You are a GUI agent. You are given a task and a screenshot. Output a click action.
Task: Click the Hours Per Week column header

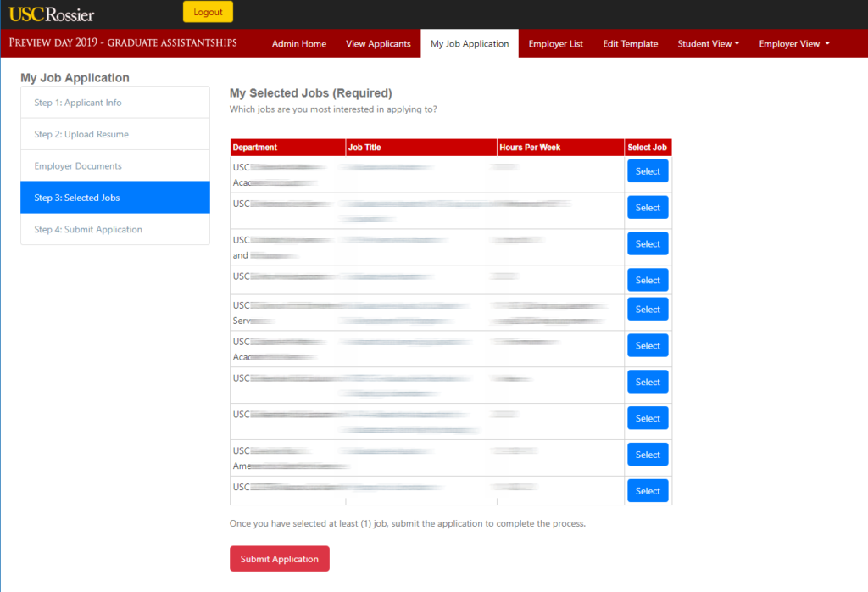[530, 148]
